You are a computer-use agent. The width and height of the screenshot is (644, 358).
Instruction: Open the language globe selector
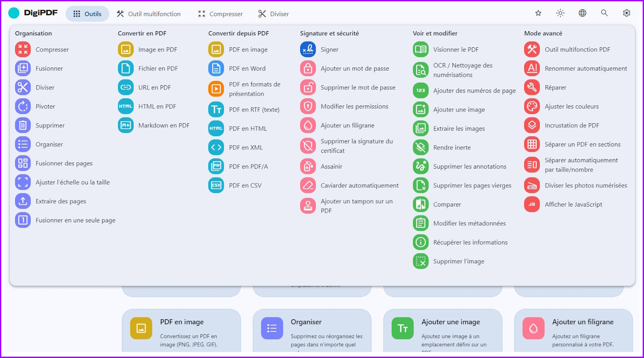tap(582, 13)
